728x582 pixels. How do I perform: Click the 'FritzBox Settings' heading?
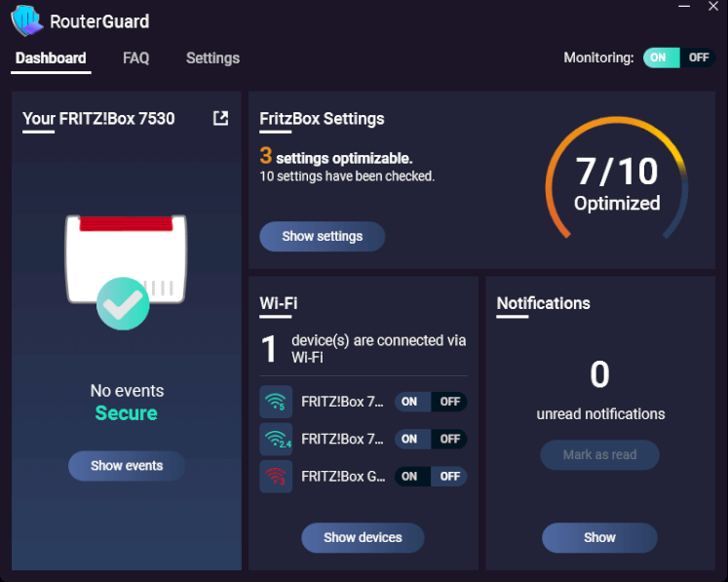(322, 119)
